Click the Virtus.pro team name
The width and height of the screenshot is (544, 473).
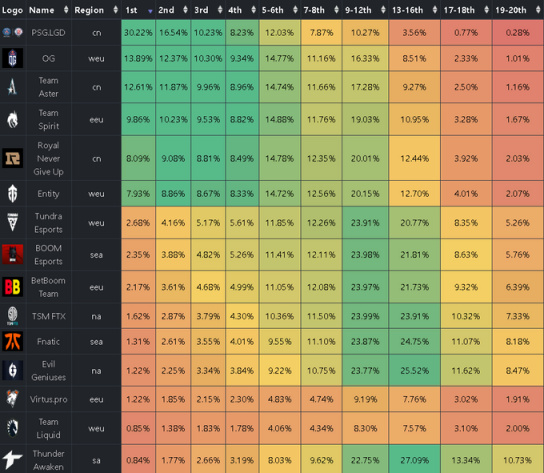point(48,399)
